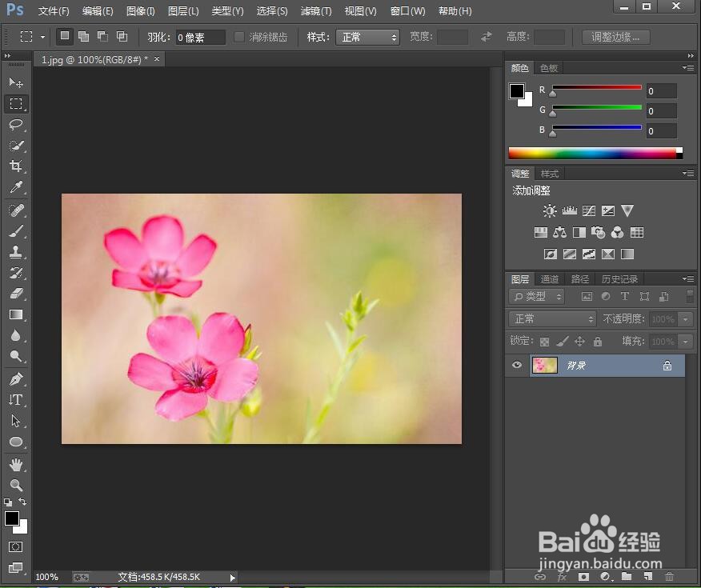
Task: Open the layer filter 类型 dropdown
Action: [x=536, y=296]
